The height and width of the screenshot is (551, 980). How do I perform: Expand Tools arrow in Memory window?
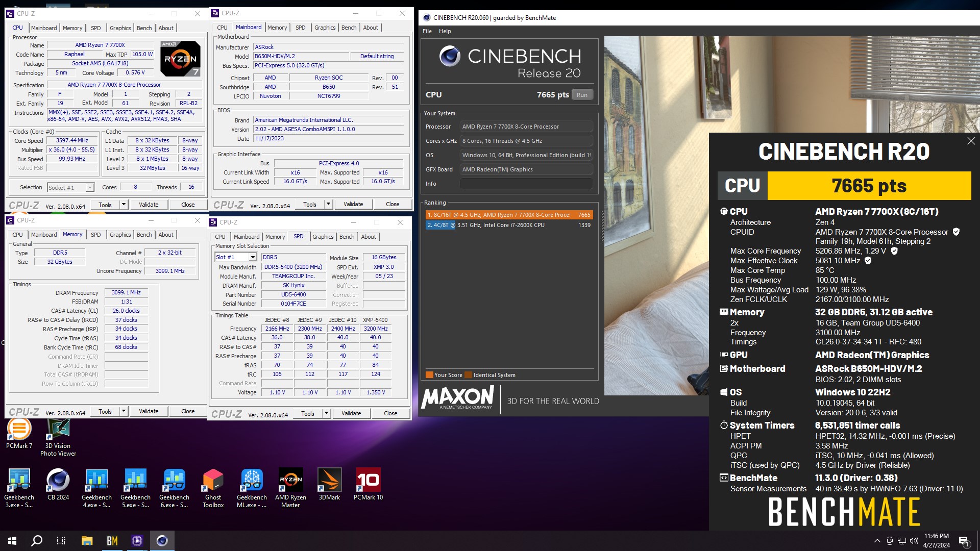click(x=124, y=411)
